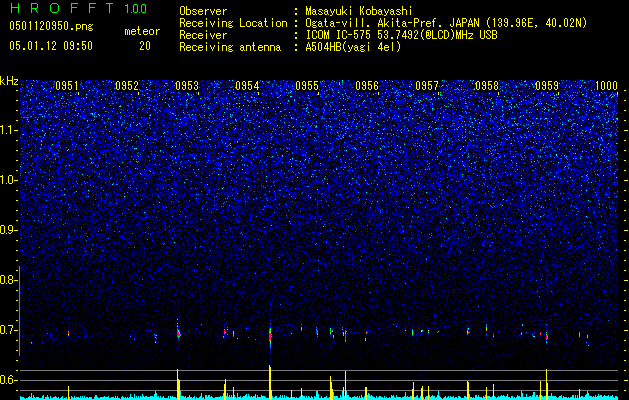Click the 0952 time marker
The image size is (629, 400).
pos(127,86)
